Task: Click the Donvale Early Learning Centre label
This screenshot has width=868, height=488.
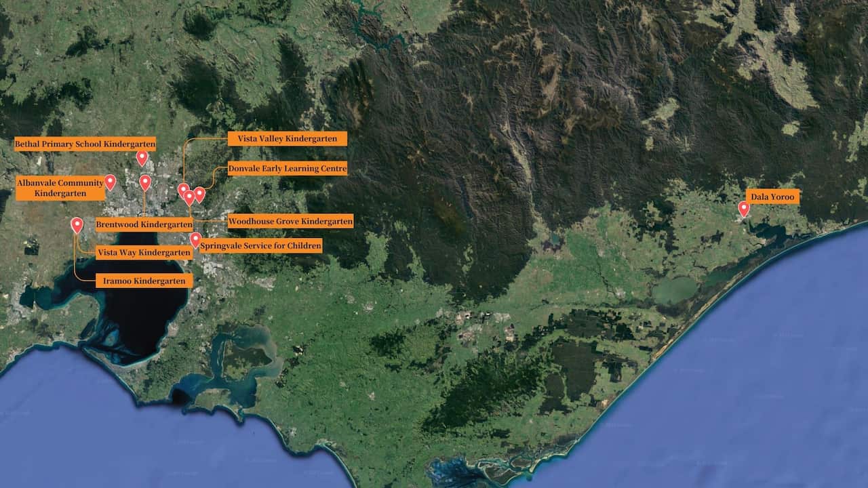Action: 288,168
